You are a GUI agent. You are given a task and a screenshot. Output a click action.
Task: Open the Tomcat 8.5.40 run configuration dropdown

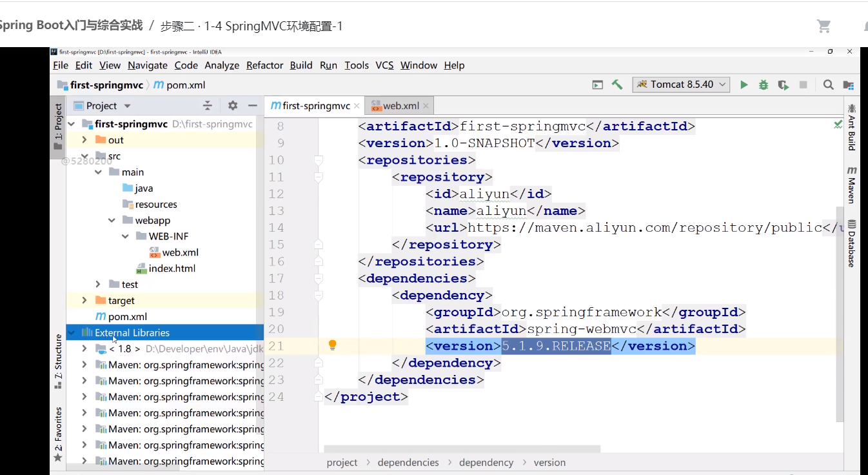point(681,85)
